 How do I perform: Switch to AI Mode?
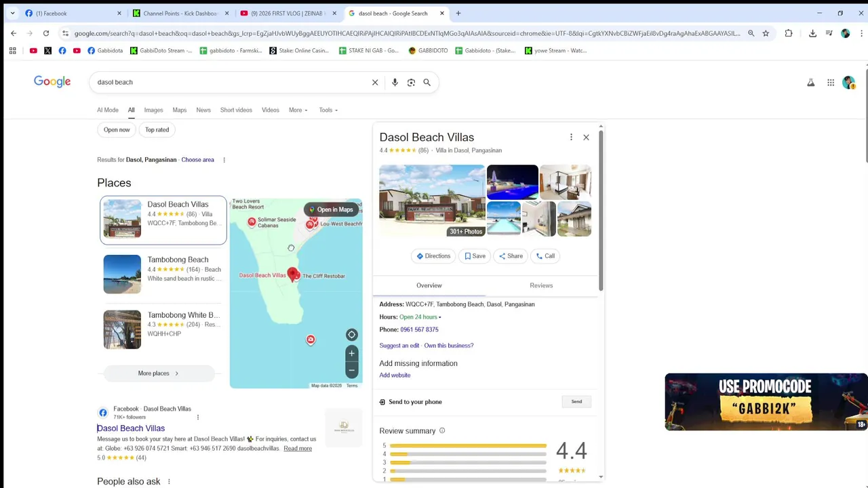click(107, 110)
